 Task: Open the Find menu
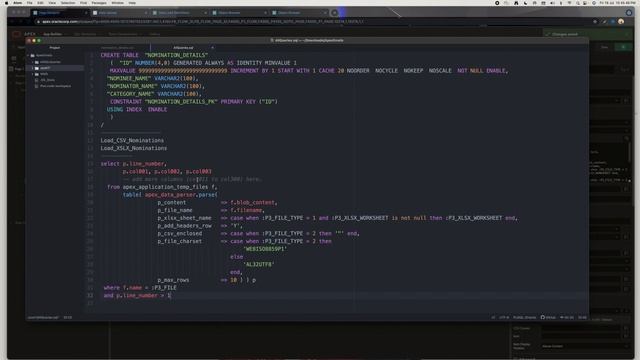pos(83,3)
